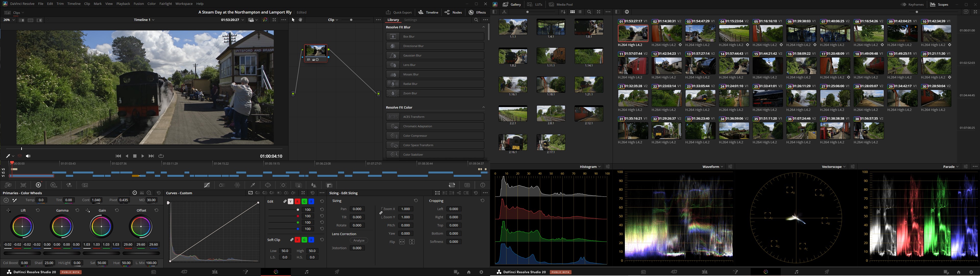Click the Quick Export button

point(399,13)
